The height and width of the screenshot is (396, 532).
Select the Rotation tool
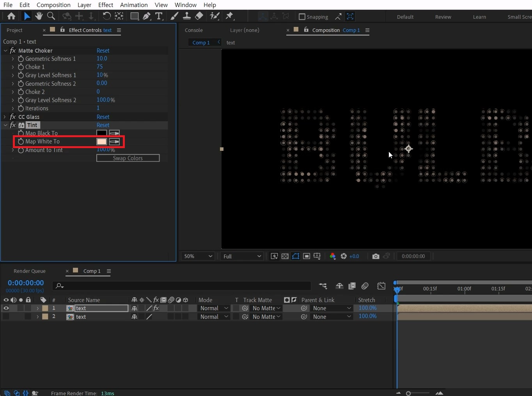tap(106, 16)
